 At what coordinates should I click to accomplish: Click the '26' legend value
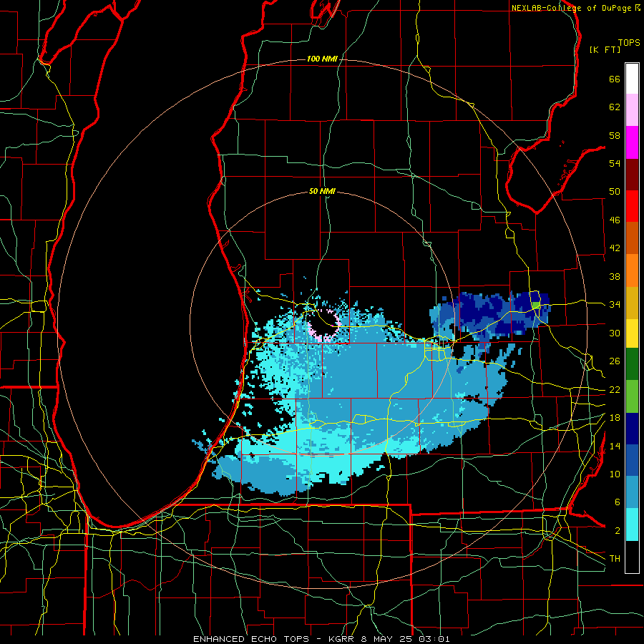point(615,361)
